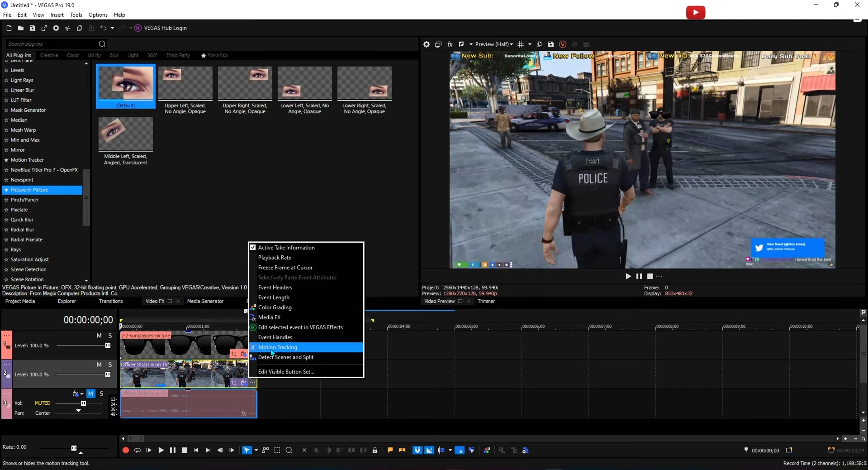Unmute audio track 3 via highlighted M button
This screenshot has width=868, height=470.
tap(91, 393)
